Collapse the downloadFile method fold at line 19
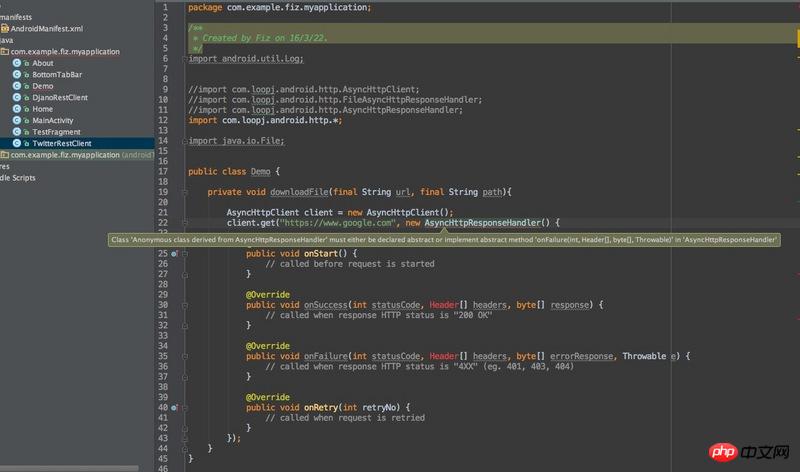The height and width of the screenshot is (472, 800). [x=185, y=192]
